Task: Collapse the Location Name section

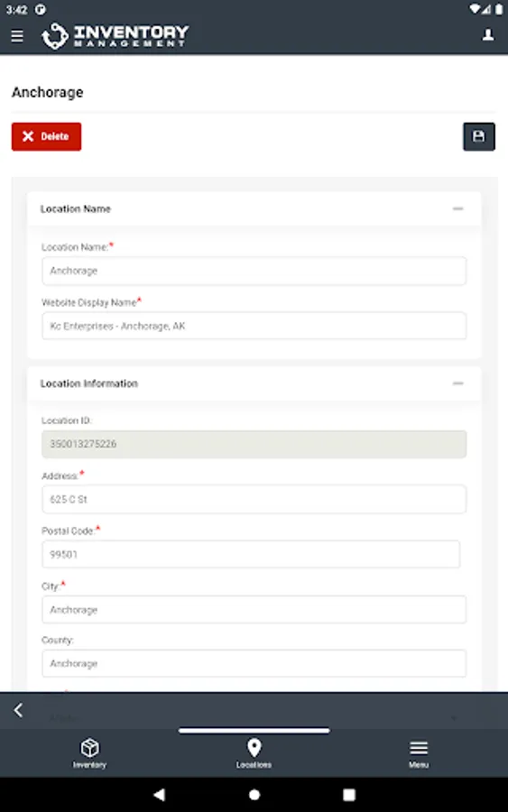Action: coord(457,208)
